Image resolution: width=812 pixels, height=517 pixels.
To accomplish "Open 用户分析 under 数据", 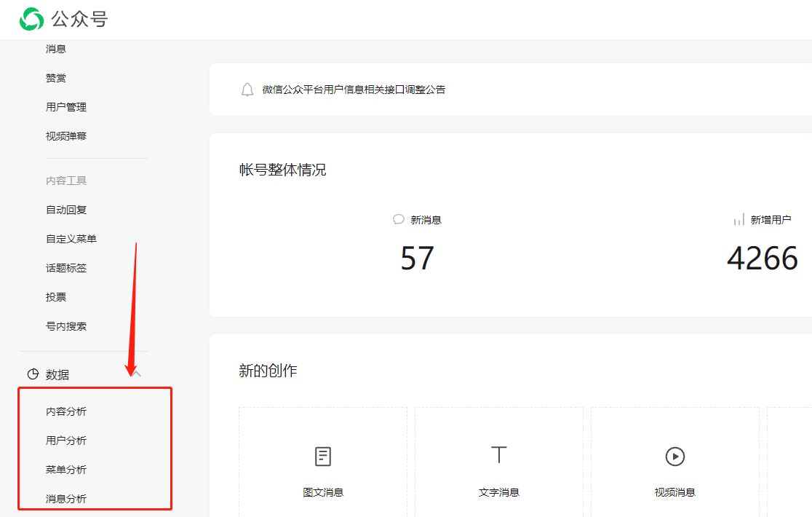I will 65,440.
